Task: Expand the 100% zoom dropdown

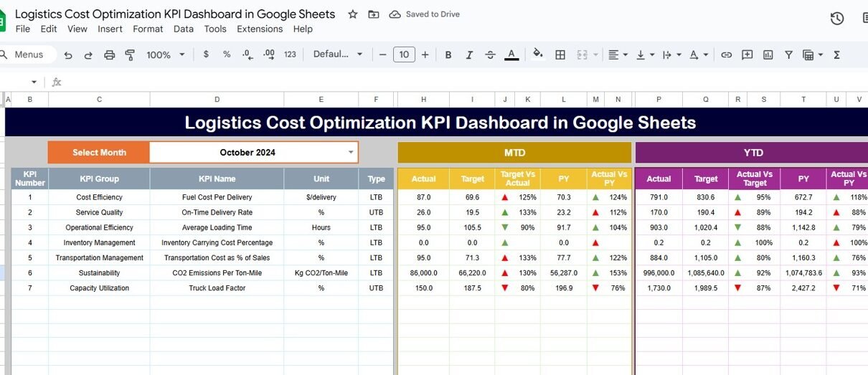Action: (165, 55)
